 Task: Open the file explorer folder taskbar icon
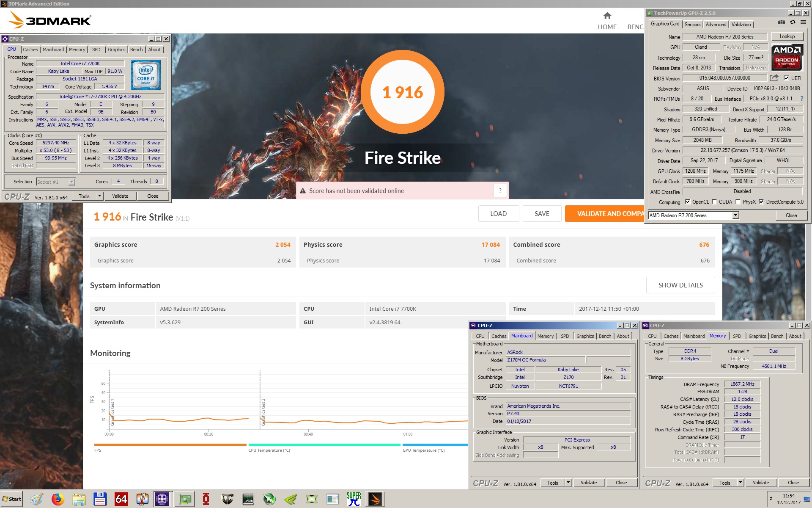79,500
